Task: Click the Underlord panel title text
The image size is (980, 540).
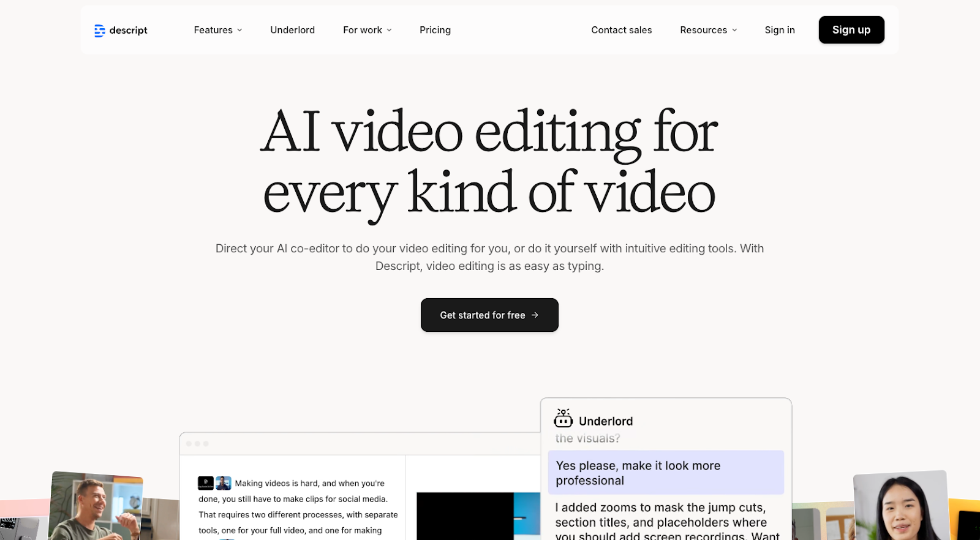Action: pyautogui.click(x=606, y=421)
